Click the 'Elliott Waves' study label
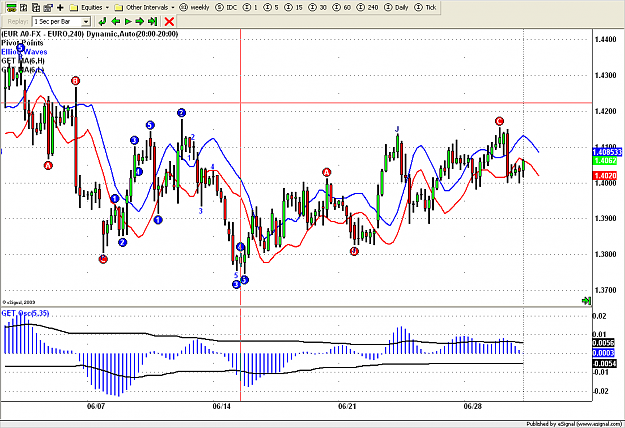625x428 pixels. point(24,52)
